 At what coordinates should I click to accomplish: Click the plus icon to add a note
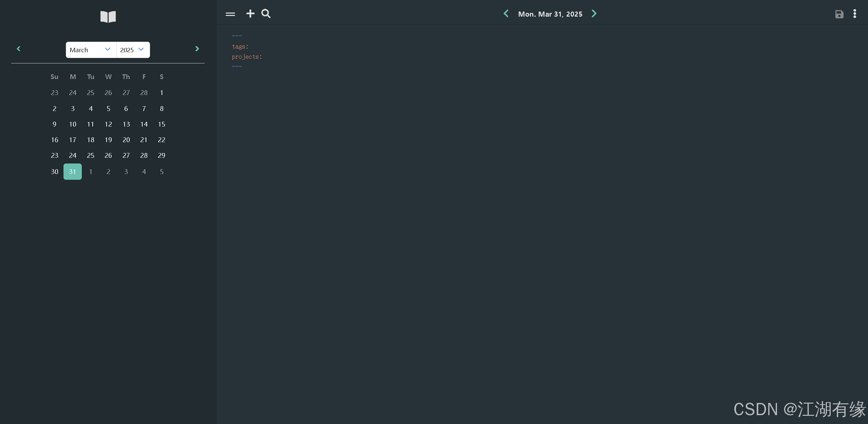pyautogui.click(x=250, y=14)
